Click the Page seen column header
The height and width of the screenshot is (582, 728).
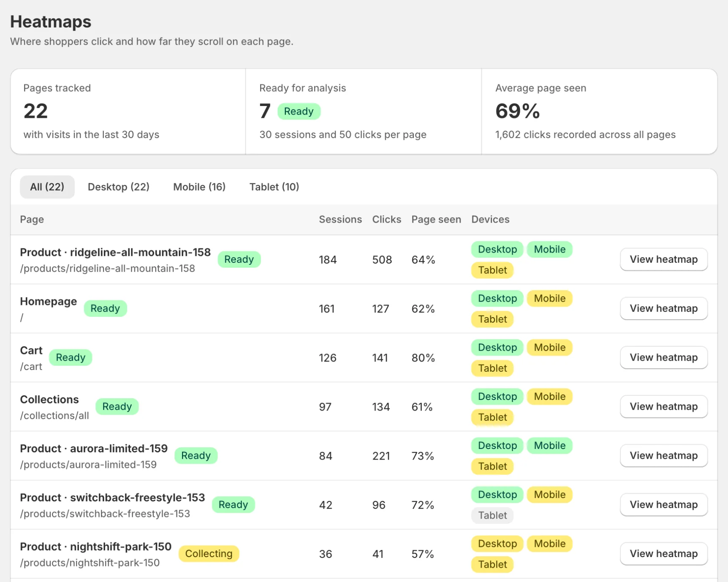(436, 219)
